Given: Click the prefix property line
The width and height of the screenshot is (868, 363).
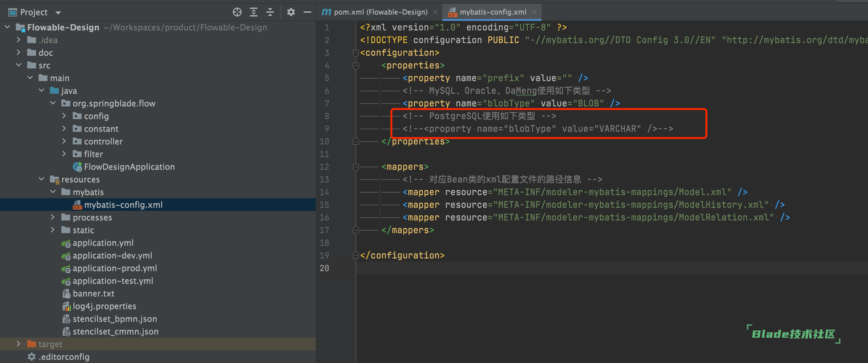Looking at the screenshot, I should [x=495, y=78].
